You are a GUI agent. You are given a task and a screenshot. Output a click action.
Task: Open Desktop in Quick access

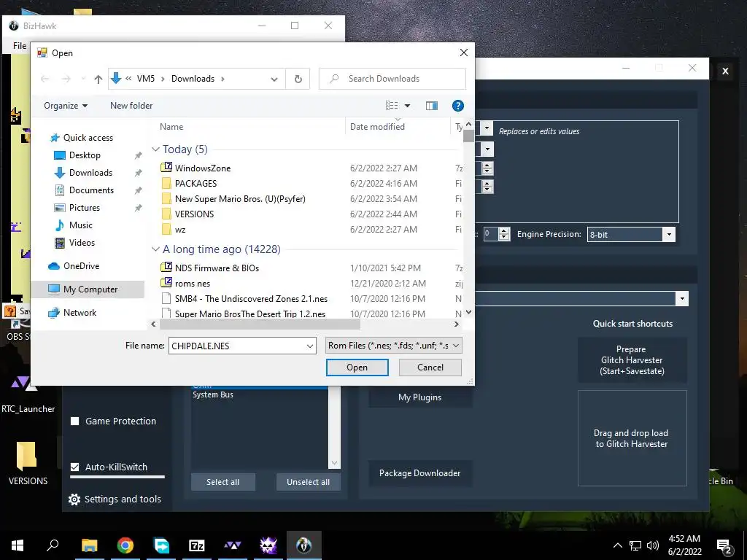point(85,155)
